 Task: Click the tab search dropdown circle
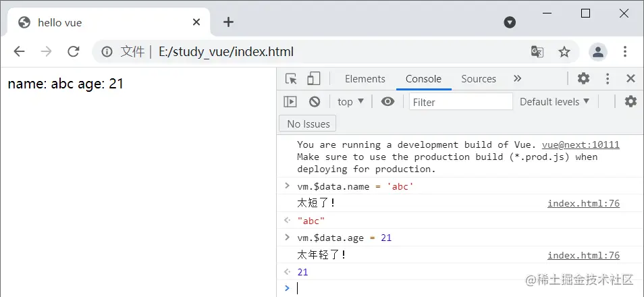coord(510,22)
